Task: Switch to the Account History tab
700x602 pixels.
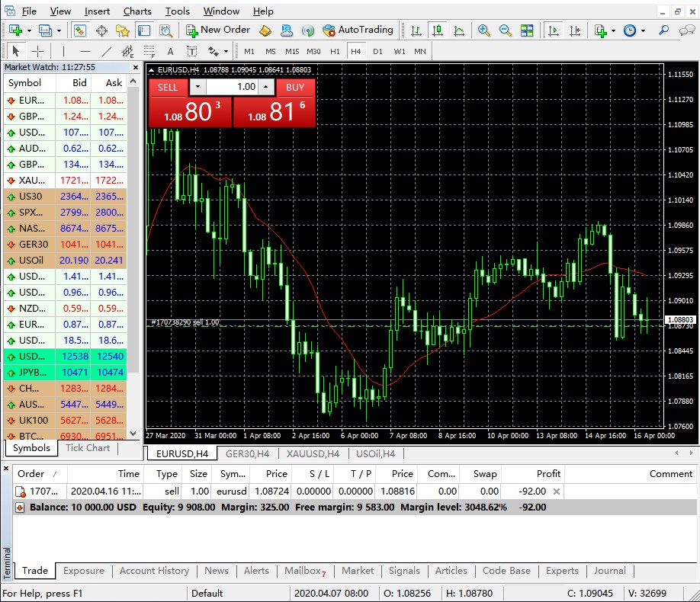Action: (155, 571)
